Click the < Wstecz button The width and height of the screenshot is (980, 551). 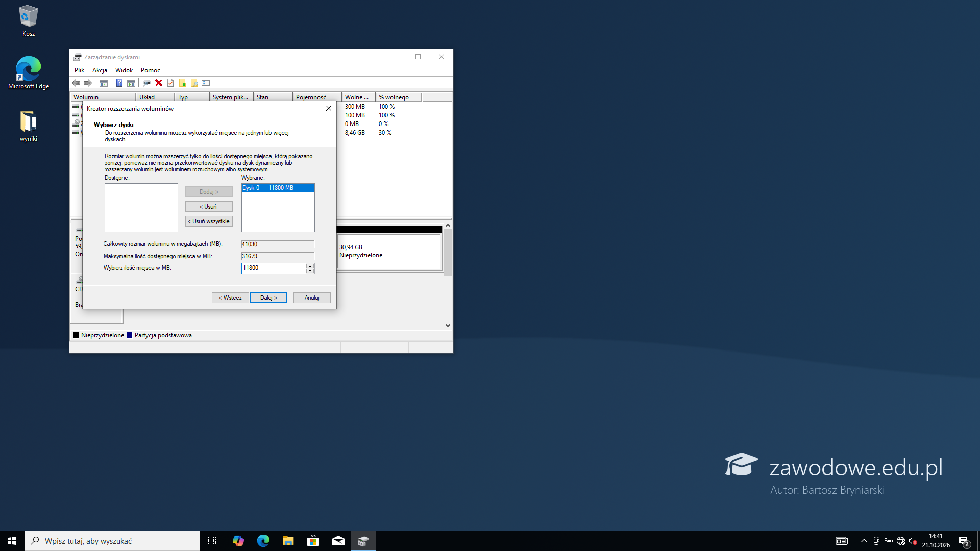pyautogui.click(x=230, y=298)
